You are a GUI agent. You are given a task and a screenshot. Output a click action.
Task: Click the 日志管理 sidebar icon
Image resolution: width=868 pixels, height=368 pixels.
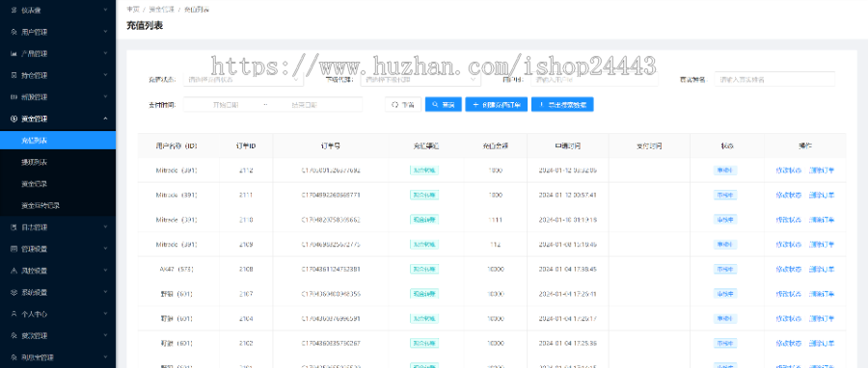14,227
